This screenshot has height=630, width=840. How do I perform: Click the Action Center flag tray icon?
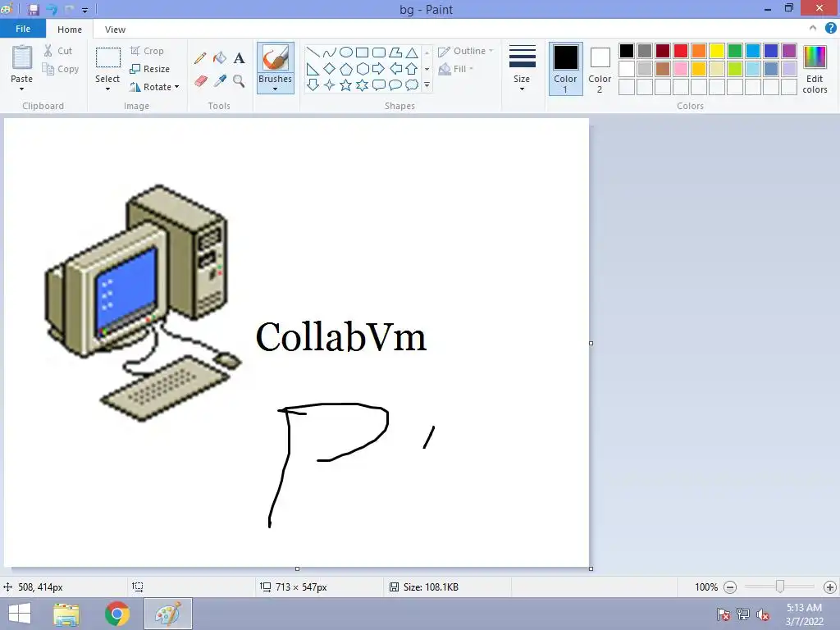coord(724,614)
